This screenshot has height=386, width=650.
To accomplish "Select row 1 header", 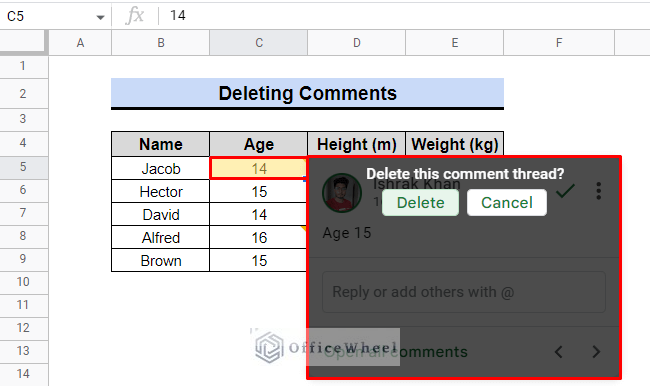I will click(24, 66).
